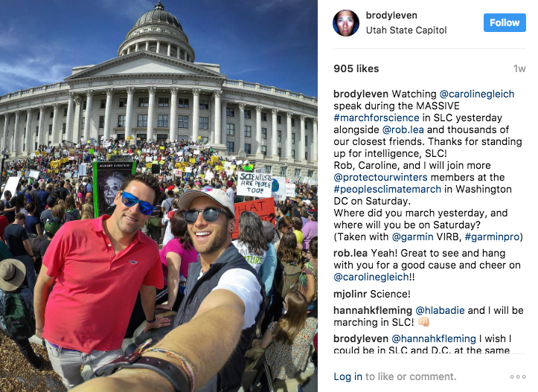538x392 pixels.
Task: Click the 1w post timestamp
Action: [x=519, y=69]
